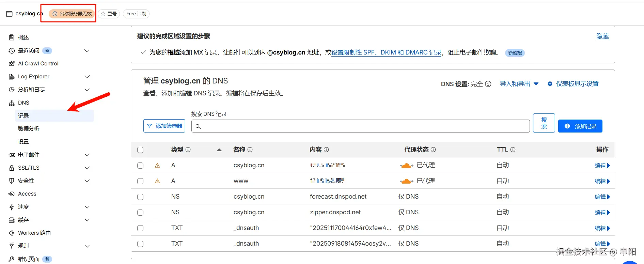Expand the 速度 sidebar section
The width and height of the screenshot is (644, 264).
pyautogui.click(x=87, y=207)
